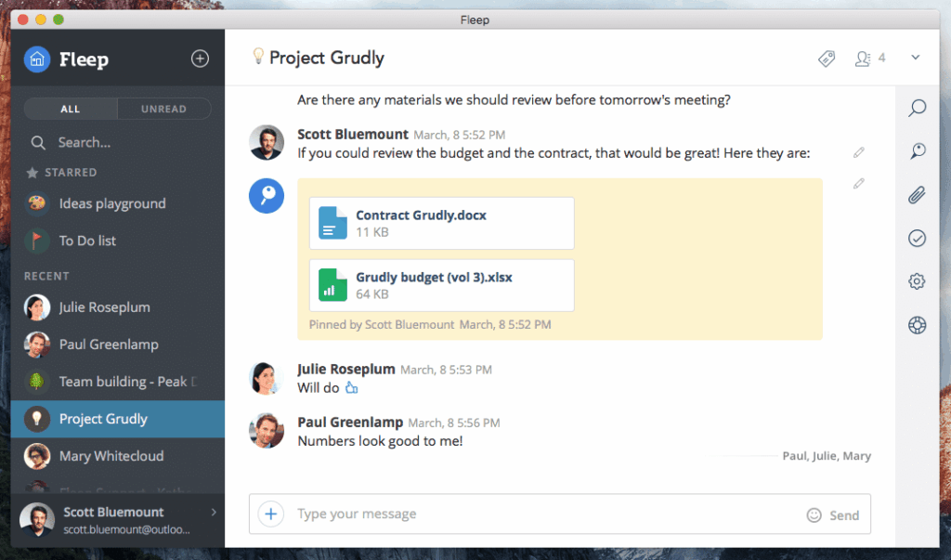Click the lightbulb icon next to Project Grudly title
Image resolution: width=951 pixels, height=560 pixels.
[258, 57]
